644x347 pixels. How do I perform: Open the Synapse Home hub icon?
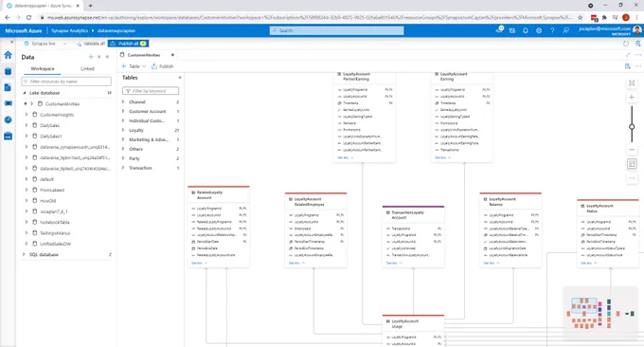click(8, 55)
